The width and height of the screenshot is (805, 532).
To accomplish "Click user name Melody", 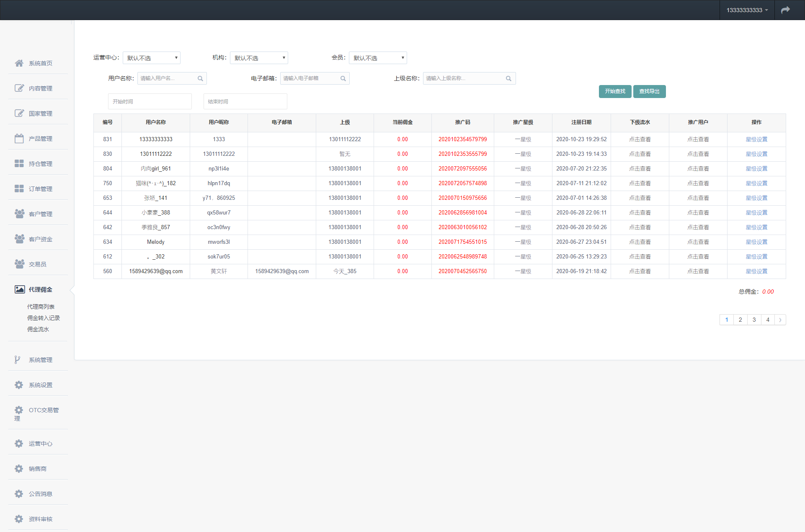I will click(x=156, y=242).
